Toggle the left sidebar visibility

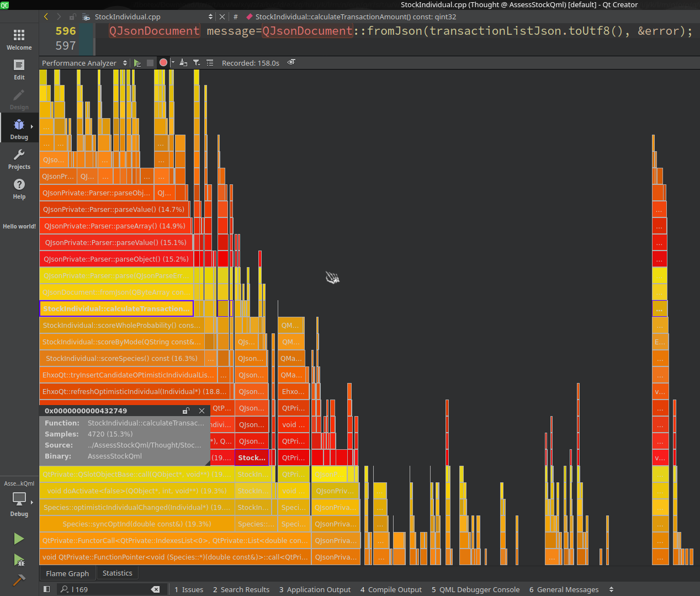46,589
